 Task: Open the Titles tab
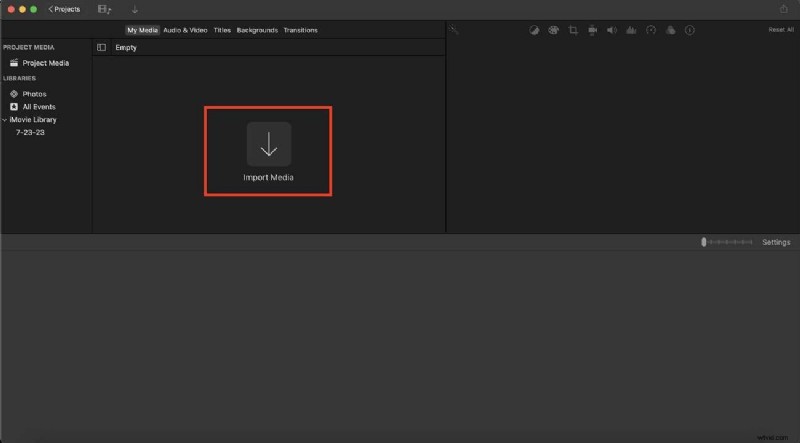(x=222, y=30)
